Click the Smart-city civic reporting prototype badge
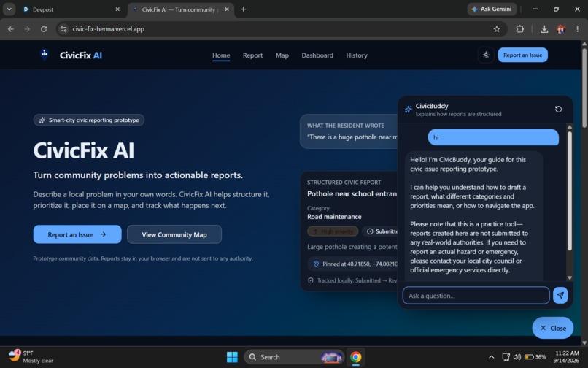Viewport: 588px width, 368px height. 89,120
